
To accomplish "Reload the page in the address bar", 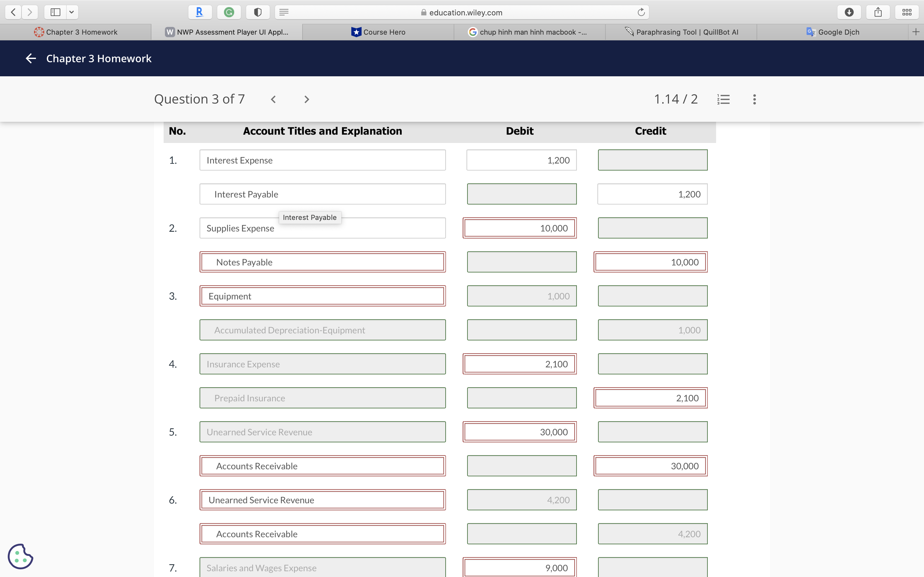I will (x=641, y=12).
